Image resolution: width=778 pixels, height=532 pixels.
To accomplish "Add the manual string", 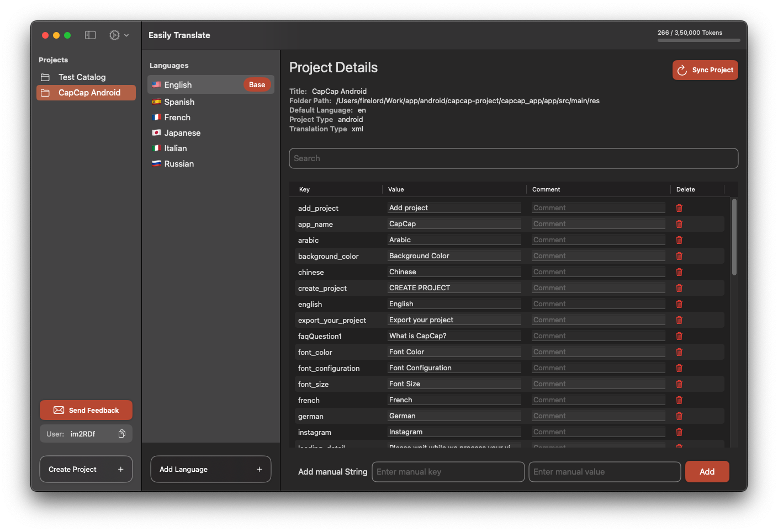I will point(707,472).
